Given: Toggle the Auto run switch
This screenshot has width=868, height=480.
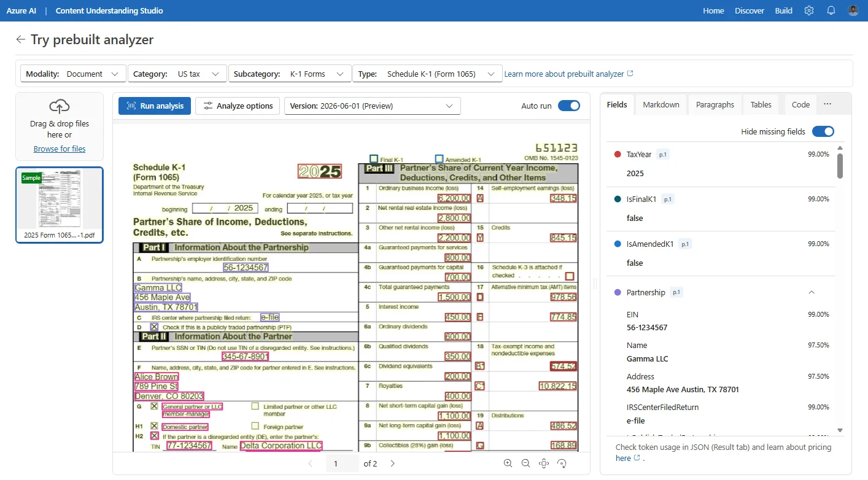Looking at the screenshot, I should [x=569, y=106].
